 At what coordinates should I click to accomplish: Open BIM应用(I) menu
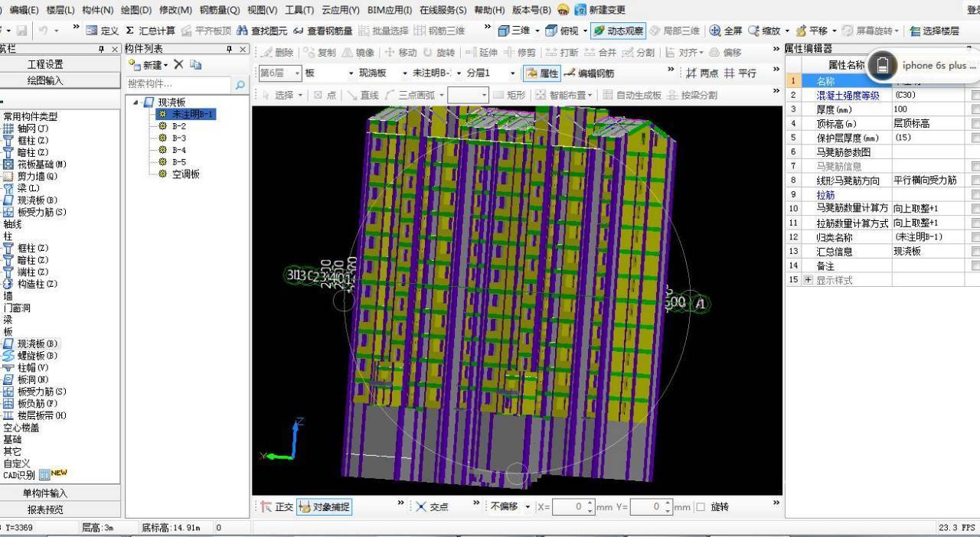[390, 10]
